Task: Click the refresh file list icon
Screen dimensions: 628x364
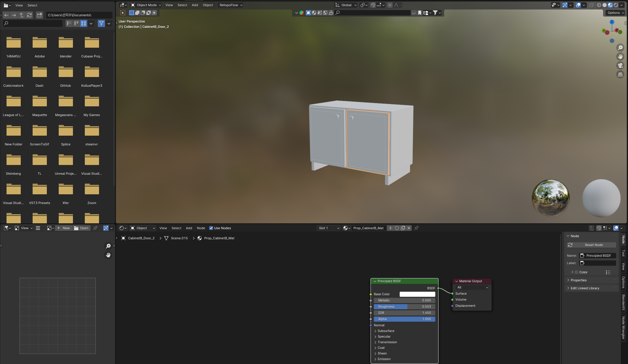Action: (29, 15)
